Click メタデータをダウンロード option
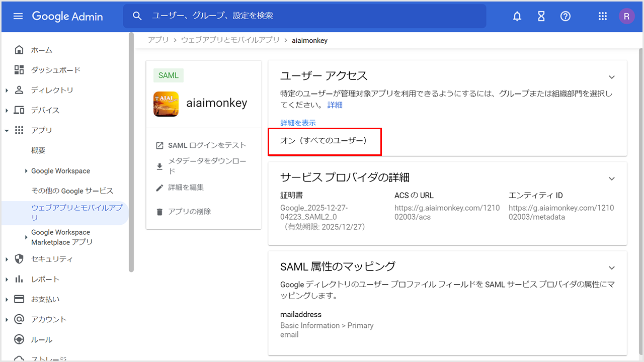 point(207,166)
